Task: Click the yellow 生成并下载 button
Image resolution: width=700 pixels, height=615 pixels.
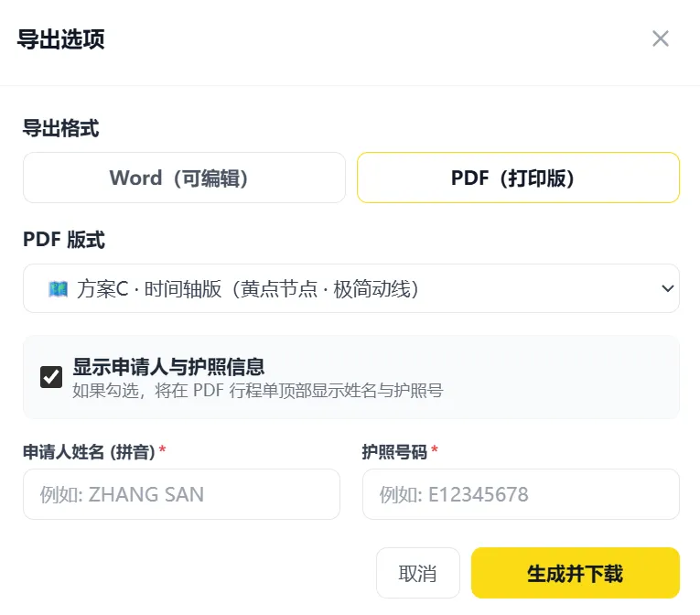Action: point(575,574)
